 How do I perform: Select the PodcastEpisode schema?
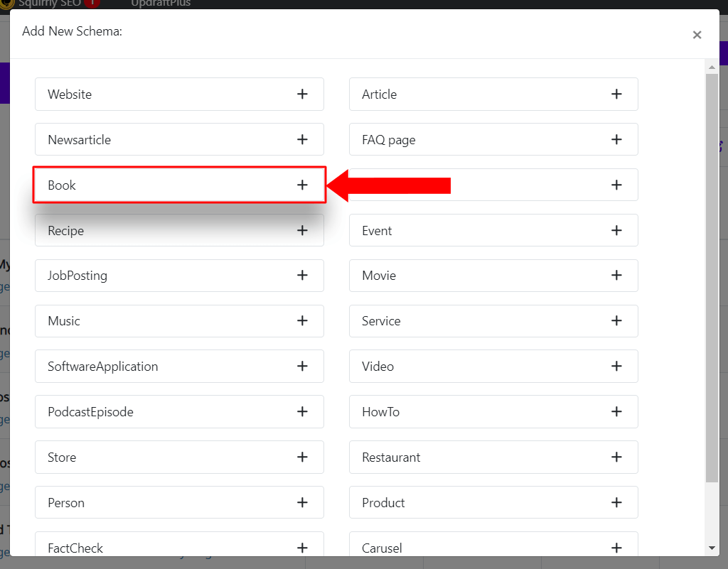179,412
